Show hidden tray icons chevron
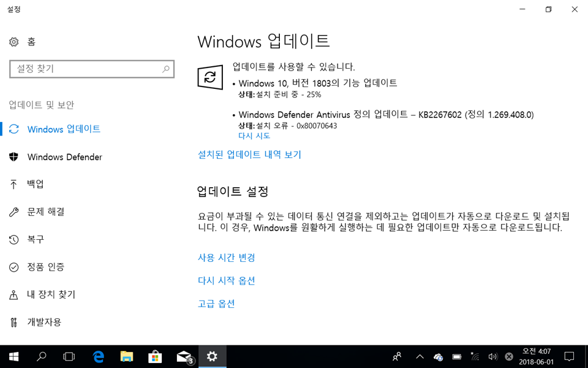 pos(420,357)
